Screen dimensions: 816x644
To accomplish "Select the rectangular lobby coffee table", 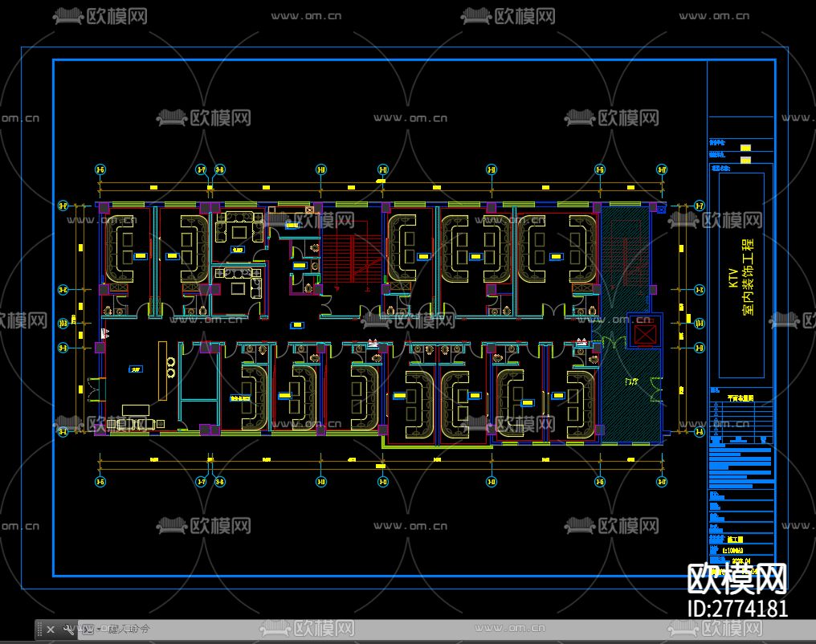I will coord(136,410).
